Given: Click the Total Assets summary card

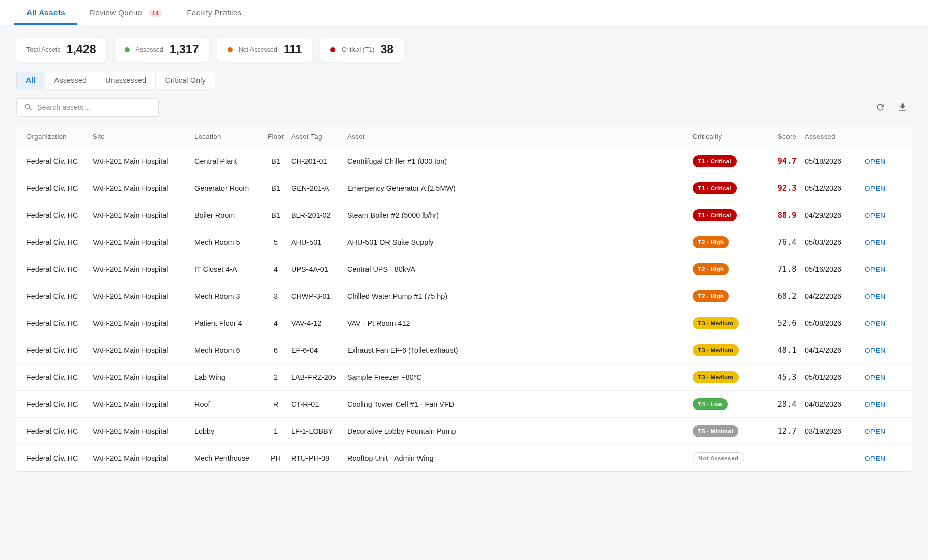Looking at the screenshot, I should (x=61, y=49).
